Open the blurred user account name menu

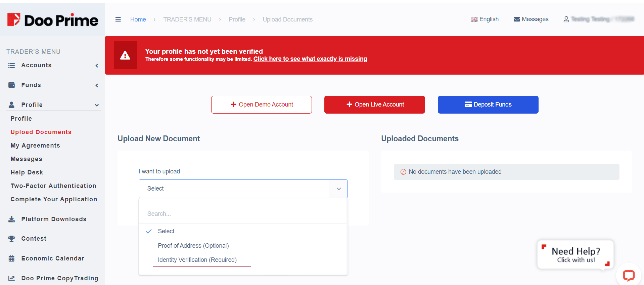click(602, 19)
